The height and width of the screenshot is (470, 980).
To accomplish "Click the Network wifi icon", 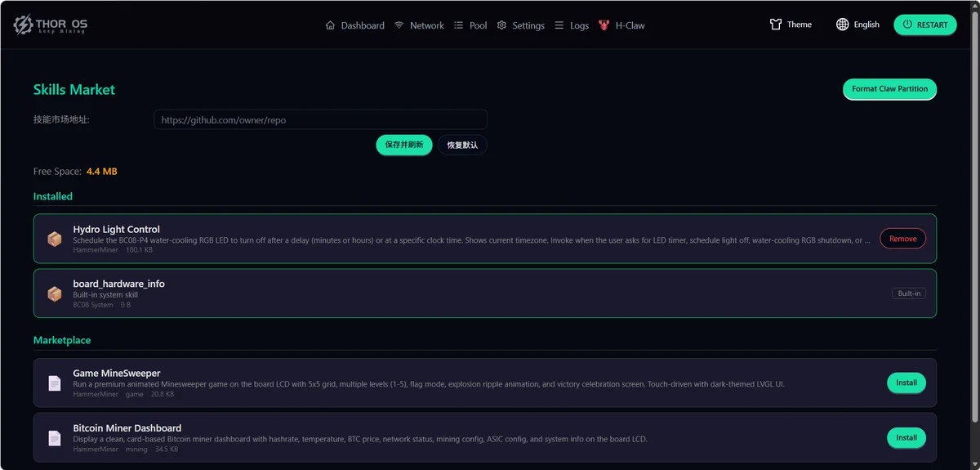I will tap(399, 25).
